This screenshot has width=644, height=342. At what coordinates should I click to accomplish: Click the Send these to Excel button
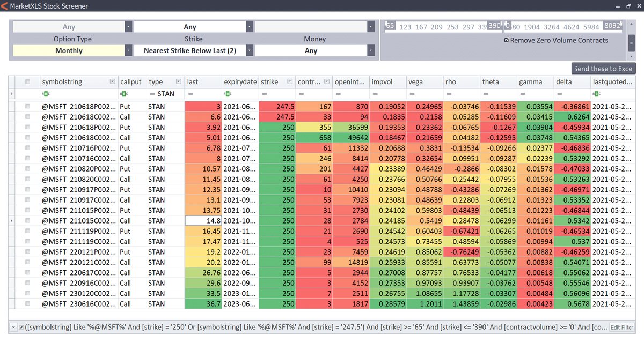[603, 69]
